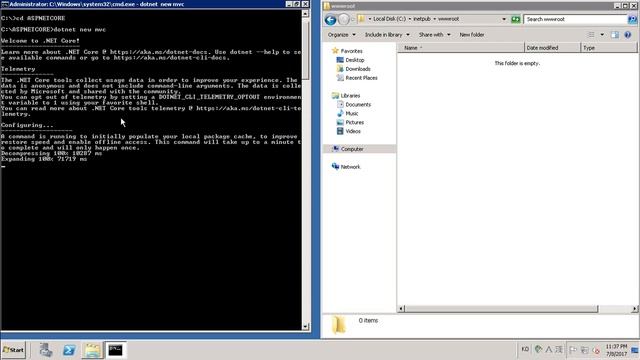640x360 pixels.
Task: Click the Action Center flag tray icon
Action: coord(573,350)
